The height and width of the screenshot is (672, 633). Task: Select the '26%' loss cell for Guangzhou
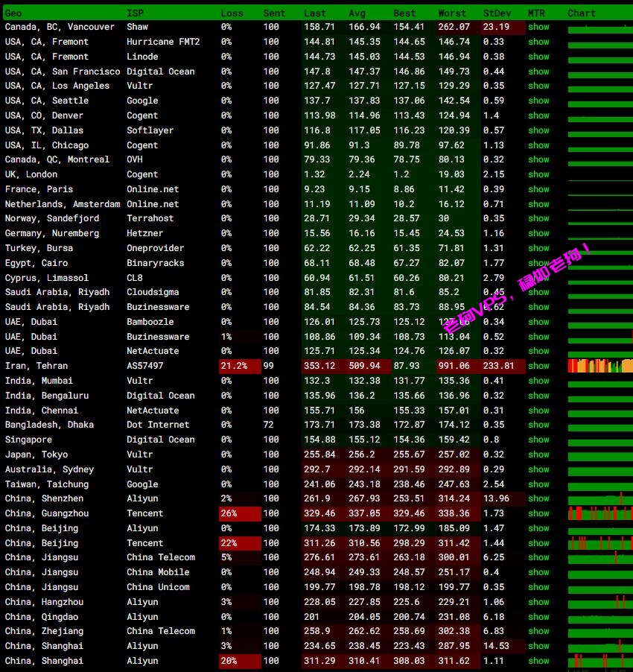point(240,513)
